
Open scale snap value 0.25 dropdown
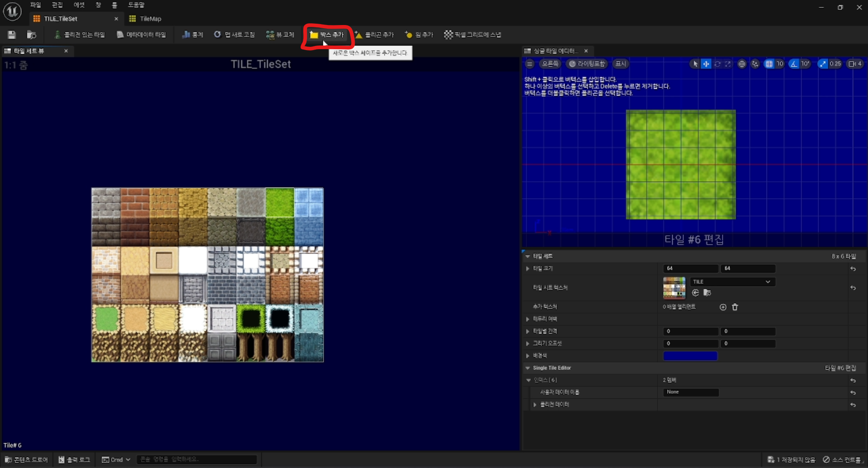tap(835, 64)
